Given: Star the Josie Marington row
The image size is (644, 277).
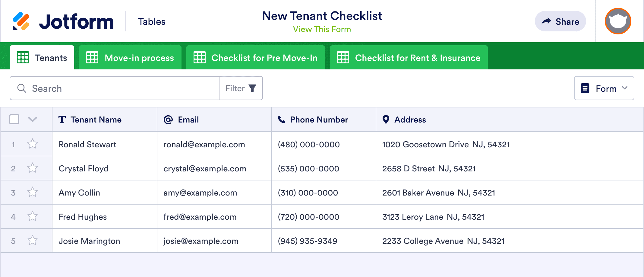Looking at the screenshot, I should 33,240.
